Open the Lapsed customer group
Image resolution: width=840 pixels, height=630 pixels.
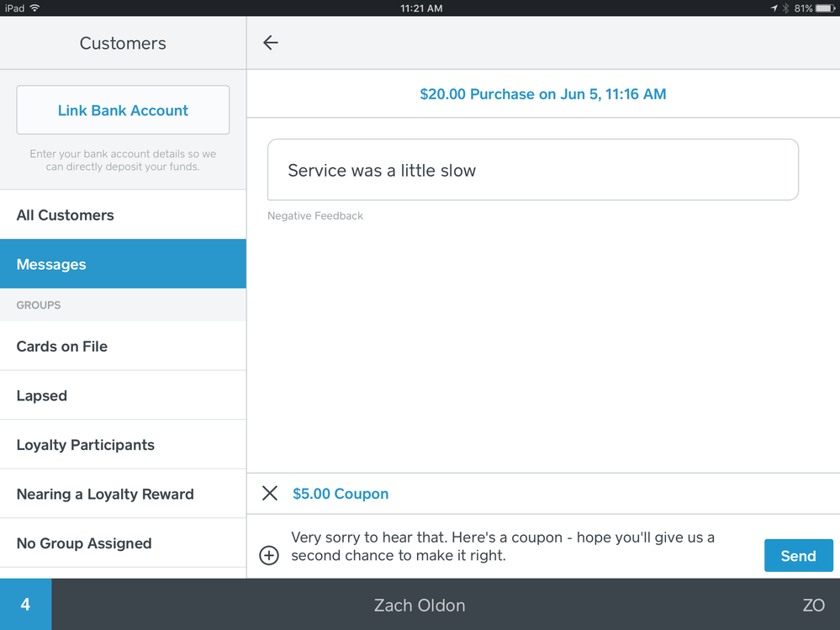pyautogui.click(x=123, y=395)
